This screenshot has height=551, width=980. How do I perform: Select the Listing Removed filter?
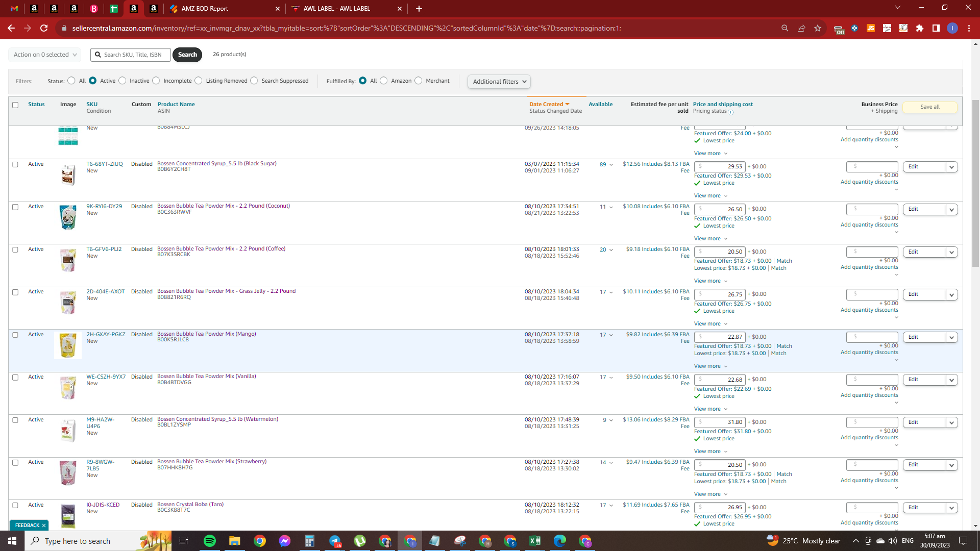pos(199,81)
